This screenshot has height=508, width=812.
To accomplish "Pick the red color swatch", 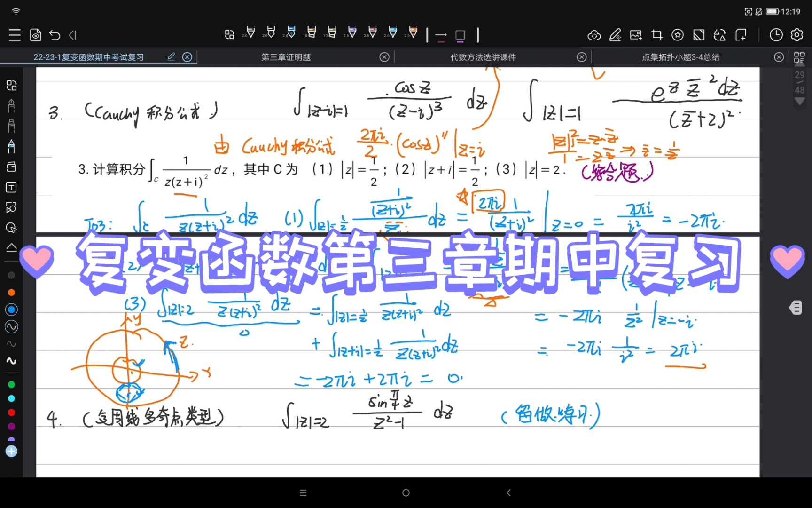I will (11, 413).
